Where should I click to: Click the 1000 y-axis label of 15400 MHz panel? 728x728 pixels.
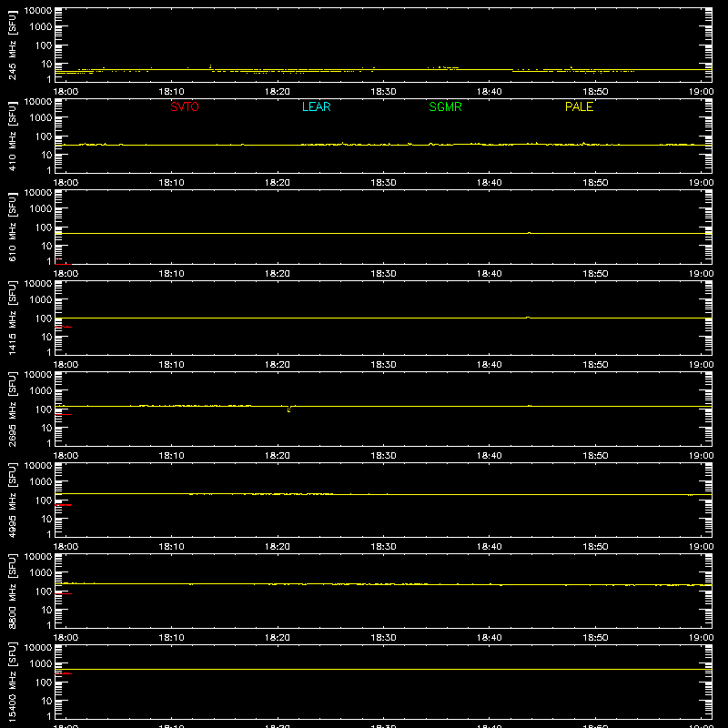tap(41, 663)
